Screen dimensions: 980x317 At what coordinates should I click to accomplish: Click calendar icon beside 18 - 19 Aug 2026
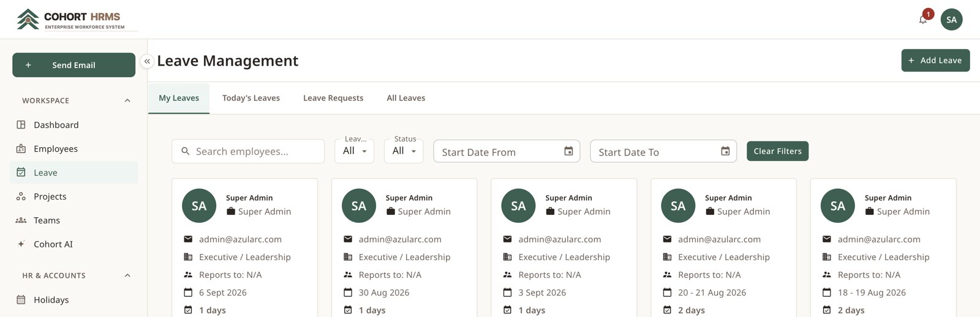point(827,293)
